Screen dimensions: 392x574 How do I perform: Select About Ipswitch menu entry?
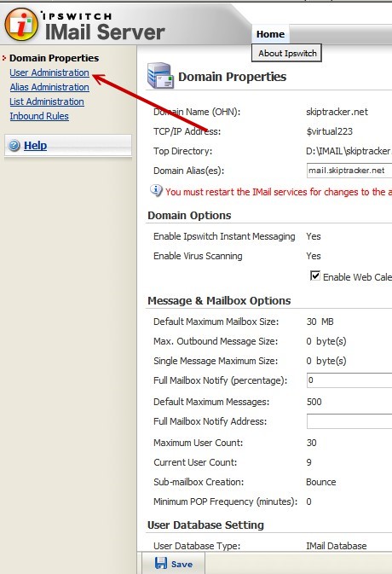click(x=287, y=53)
